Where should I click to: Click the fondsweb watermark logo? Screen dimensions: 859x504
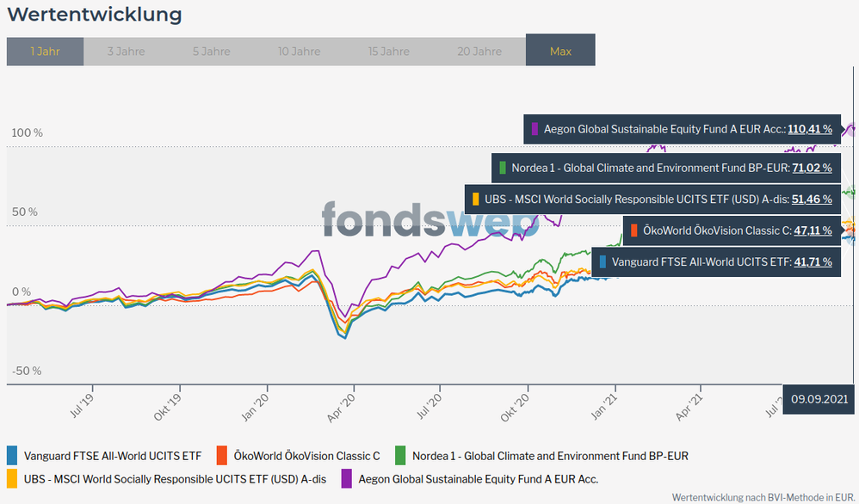[430, 219]
